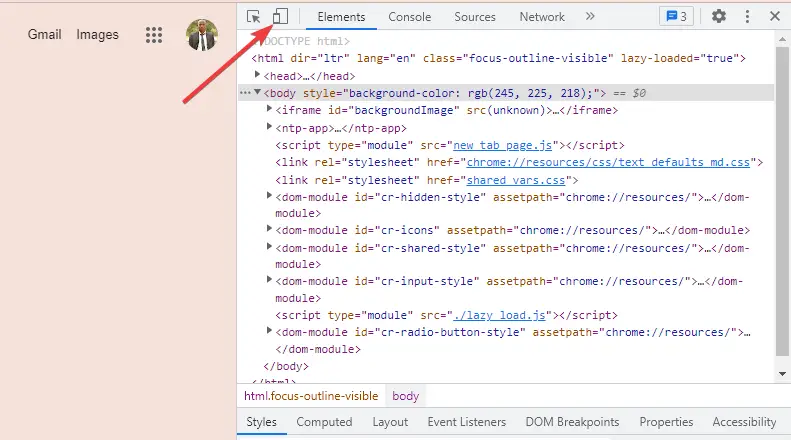
Task: Expand the cr-radio-button-style dom-module node
Action: pyautogui.click(x=269, y=331)
